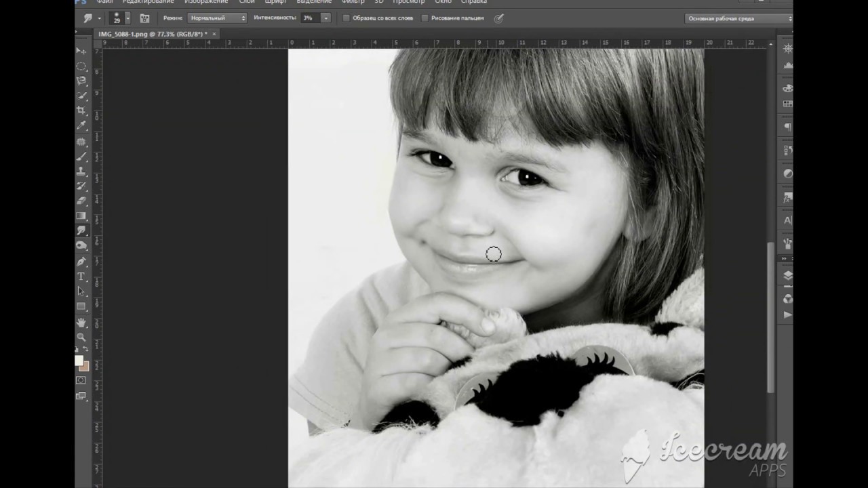The image size is (868, 488).
Task: Select the Sponge tool
Action: [x=81, y=245]
